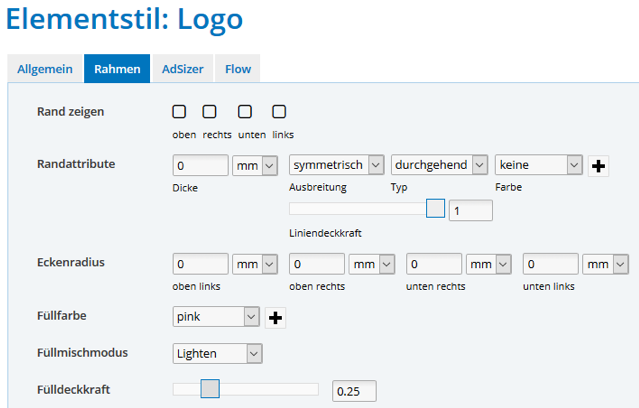639x408 pixels.
Task: Click the Liniendeckkraft slider handle
Action: pos(435,208)
